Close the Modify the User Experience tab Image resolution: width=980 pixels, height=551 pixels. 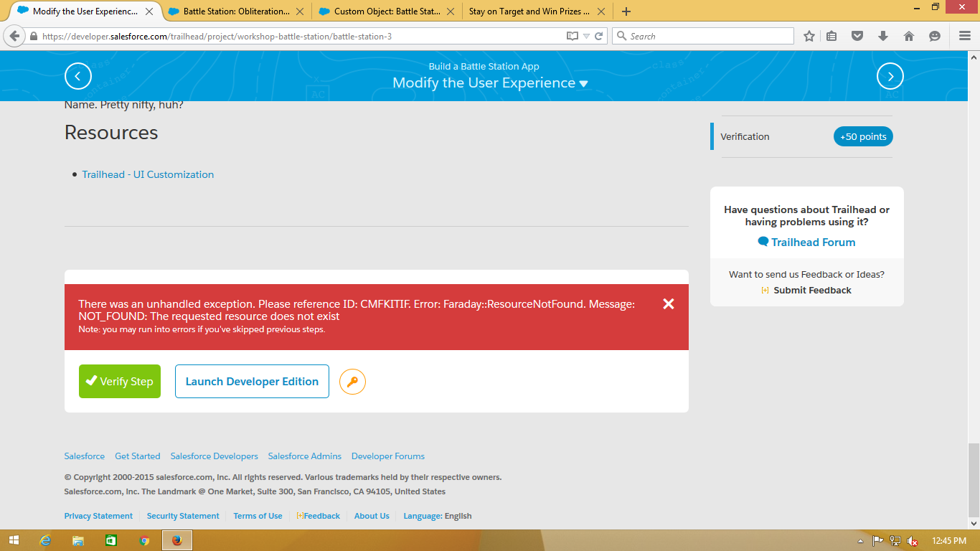[x=149, y=11]
